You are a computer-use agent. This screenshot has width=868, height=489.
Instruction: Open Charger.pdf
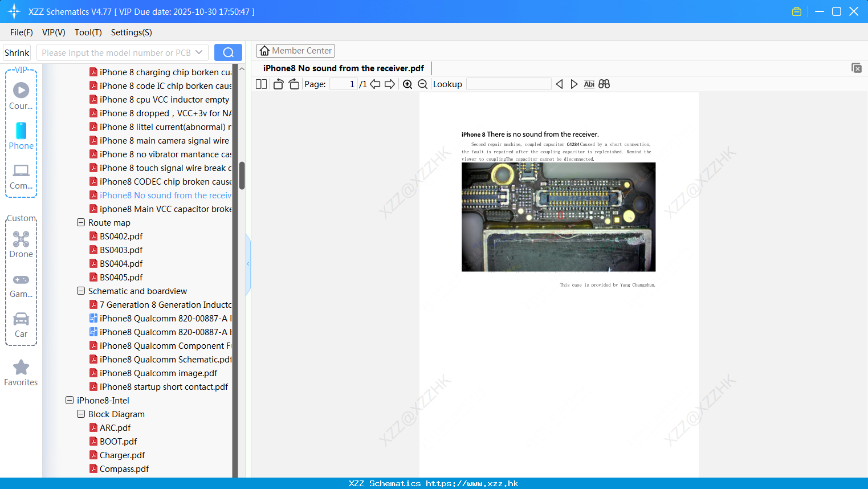point(117,455)
